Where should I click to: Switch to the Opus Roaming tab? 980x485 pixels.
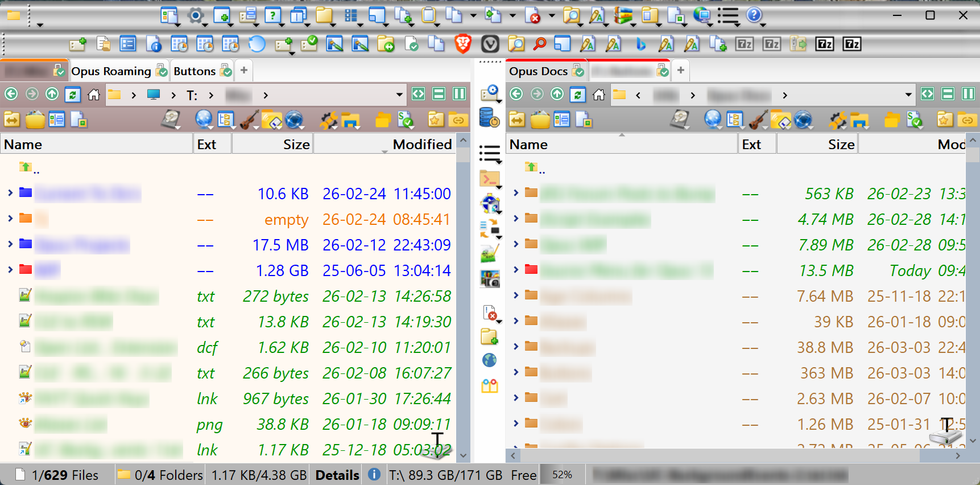click(x=111, y=71)
